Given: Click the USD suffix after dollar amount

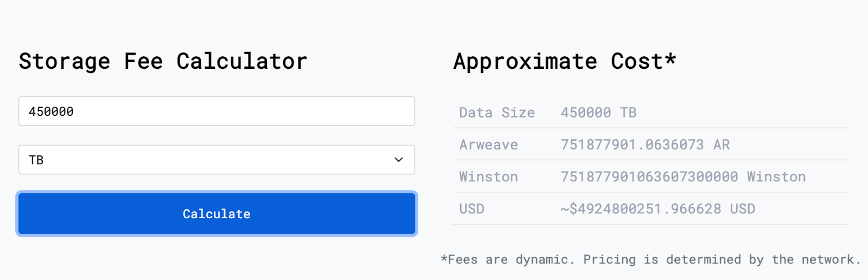Looking at the screenshot, I should [742, 209].
